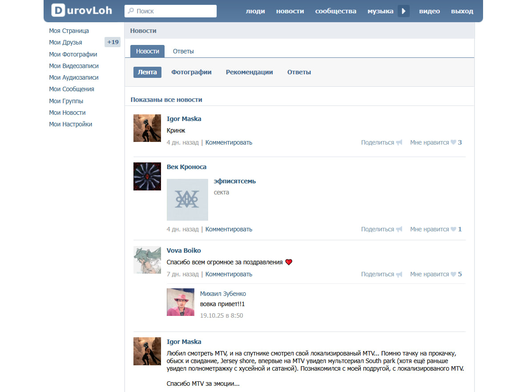Open Рекомендации feed filter

[249, 72]
